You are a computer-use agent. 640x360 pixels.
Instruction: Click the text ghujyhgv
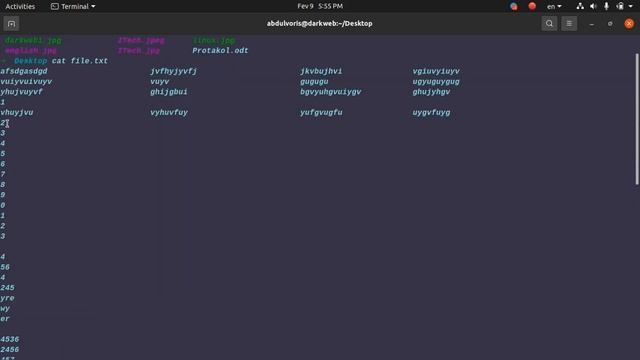point(431,92)
